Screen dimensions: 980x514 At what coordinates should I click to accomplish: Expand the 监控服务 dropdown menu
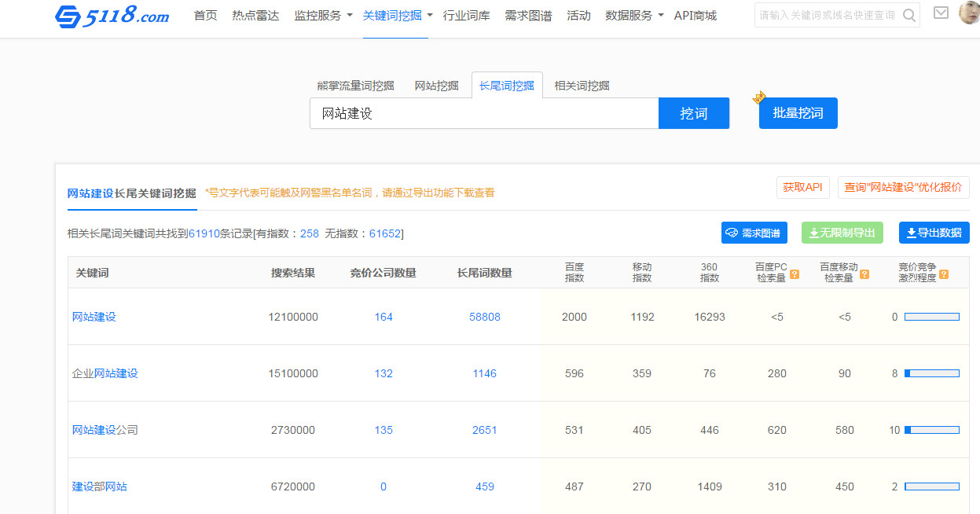point(323,16)
